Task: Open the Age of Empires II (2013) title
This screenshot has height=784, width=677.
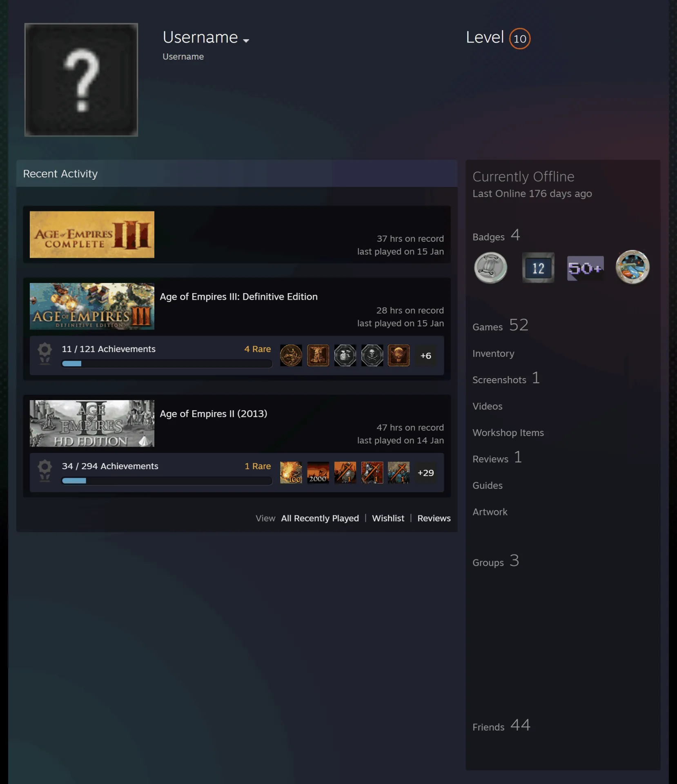Action: pos(214,414)
